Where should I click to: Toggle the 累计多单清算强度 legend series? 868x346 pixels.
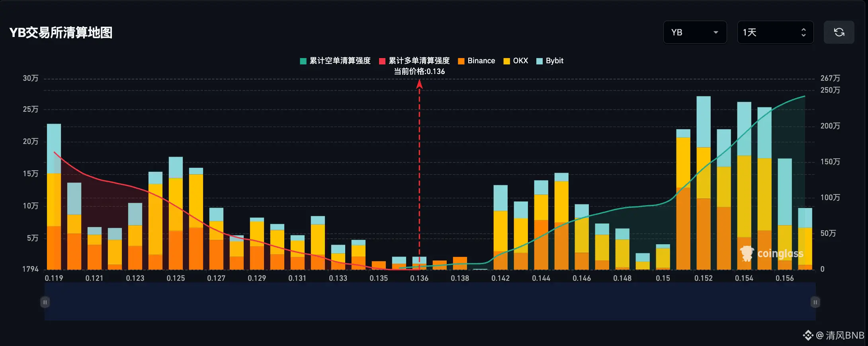coord(414,61)
